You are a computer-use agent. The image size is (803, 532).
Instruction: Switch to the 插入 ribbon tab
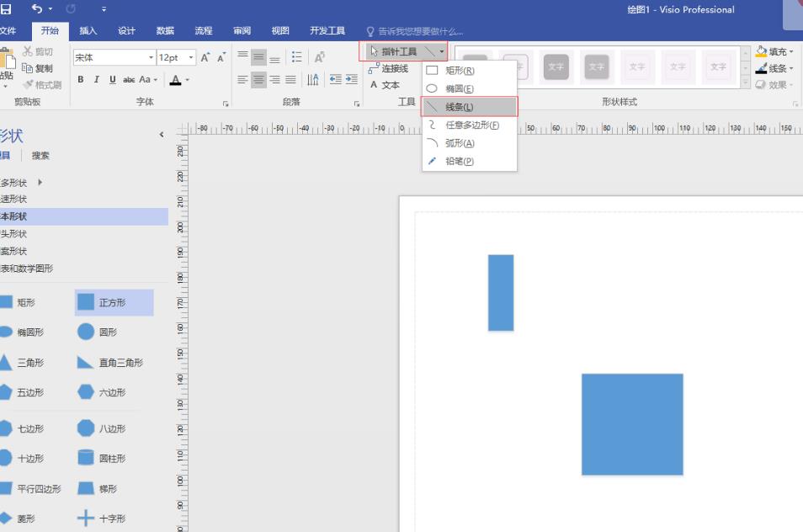tap(88, 31)
